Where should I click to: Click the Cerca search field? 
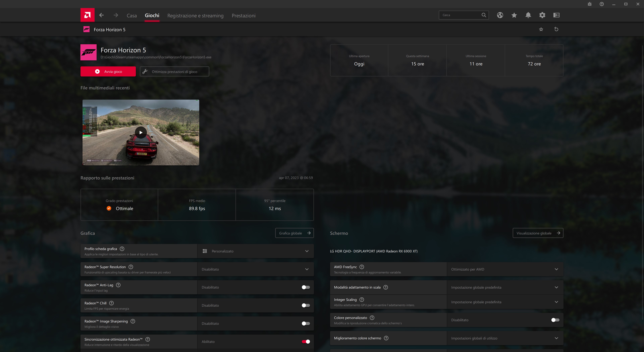460,15
